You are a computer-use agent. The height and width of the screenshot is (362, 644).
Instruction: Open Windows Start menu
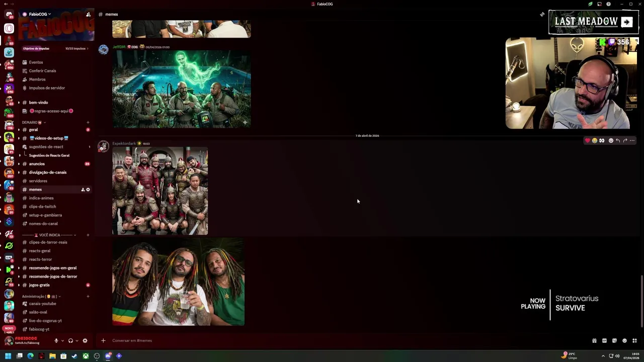tap(8, 356)
